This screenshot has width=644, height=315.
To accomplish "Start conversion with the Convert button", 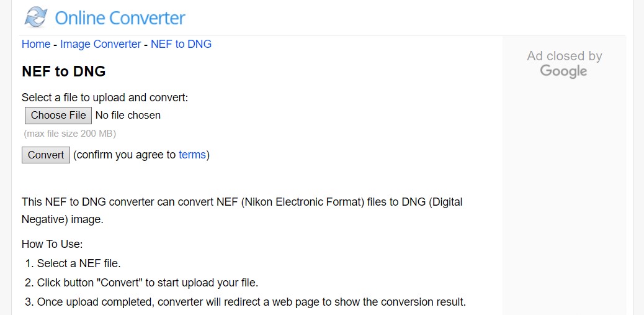I will pos(45,155).
